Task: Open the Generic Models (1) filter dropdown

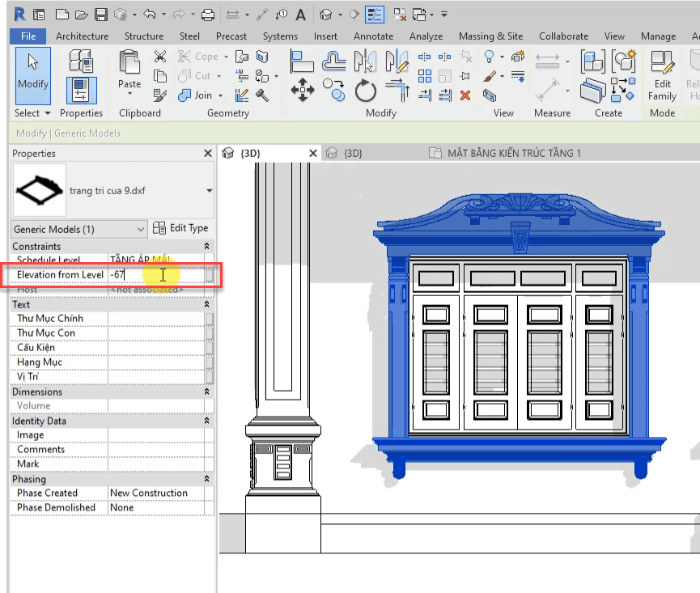Action: coord(79,229)
